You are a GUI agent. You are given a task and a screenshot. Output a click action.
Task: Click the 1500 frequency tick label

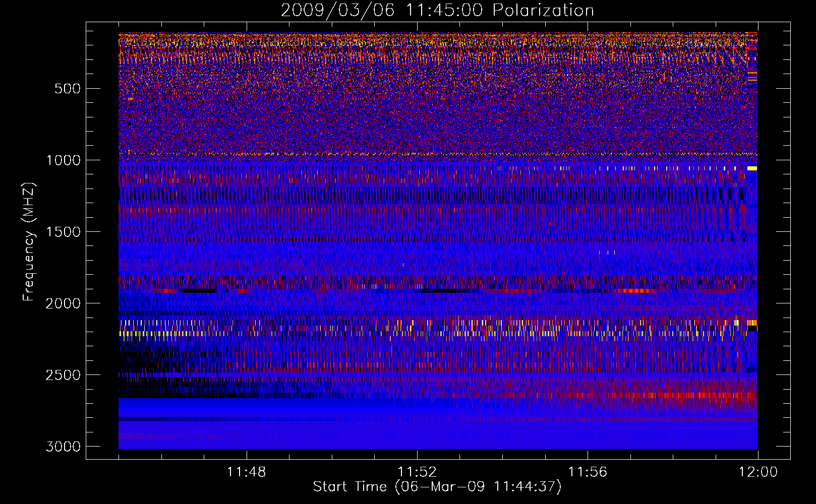click(63, 232)
